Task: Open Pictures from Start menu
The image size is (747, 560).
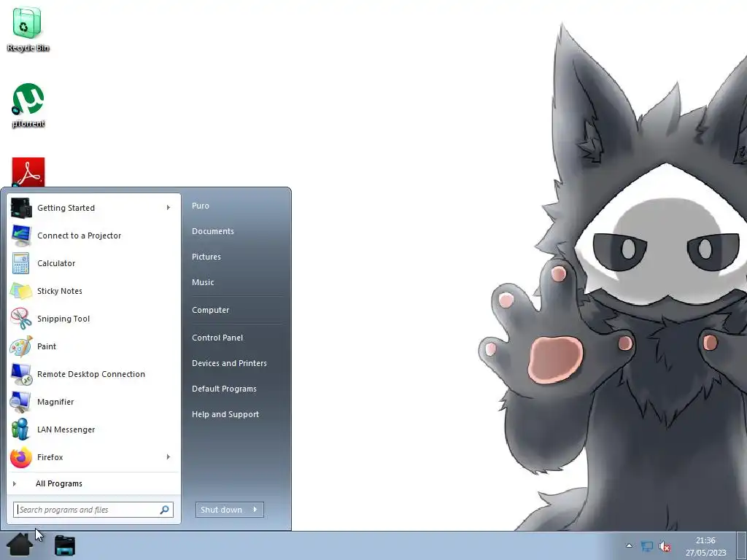Action: (206, 257)
